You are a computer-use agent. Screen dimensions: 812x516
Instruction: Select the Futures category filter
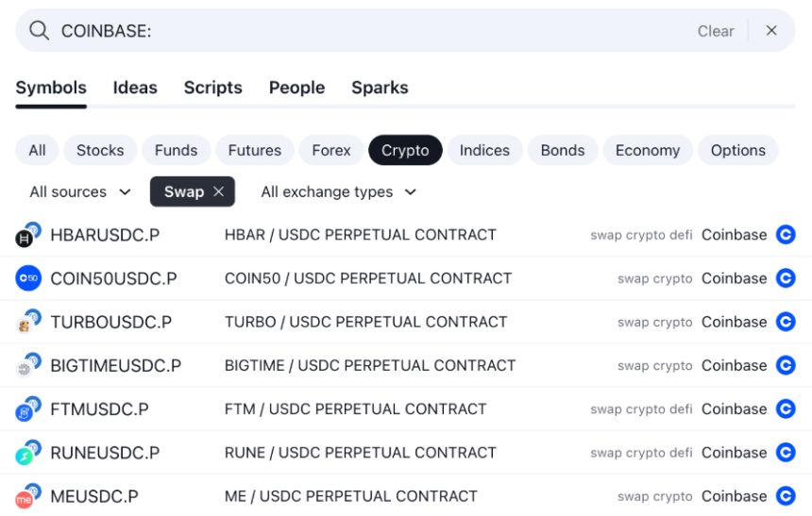(x=254, y=150)
